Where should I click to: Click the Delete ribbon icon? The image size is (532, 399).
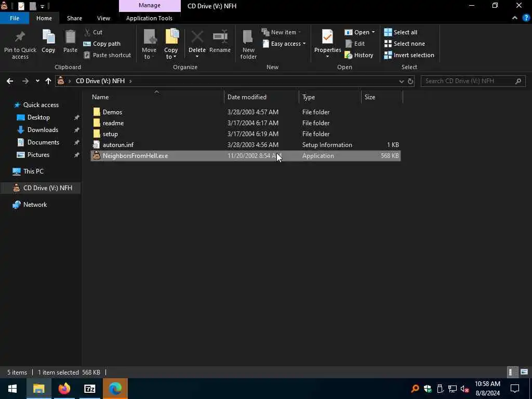point(197,37)
